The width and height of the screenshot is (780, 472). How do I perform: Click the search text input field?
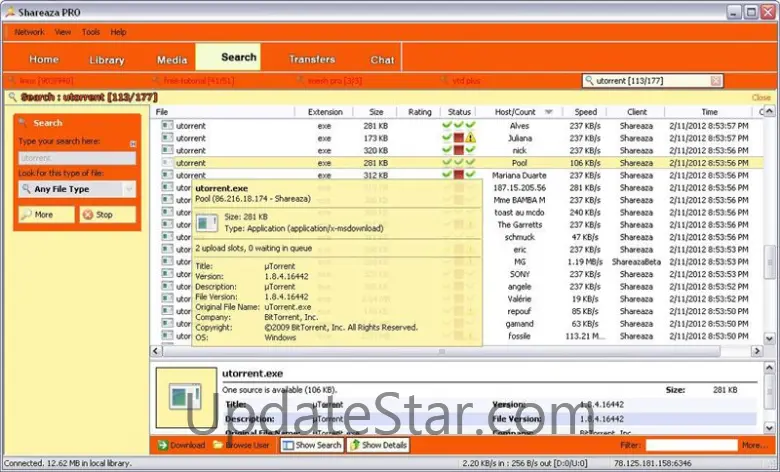(77, 158)
